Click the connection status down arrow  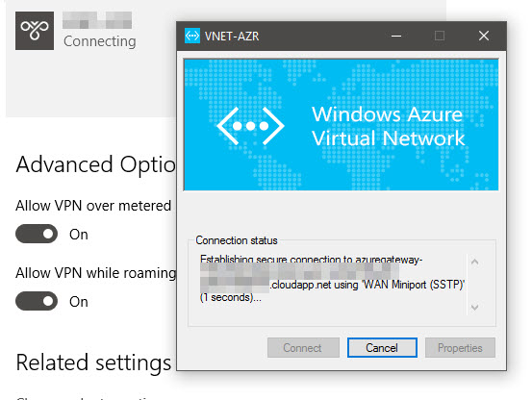point(474,307)
